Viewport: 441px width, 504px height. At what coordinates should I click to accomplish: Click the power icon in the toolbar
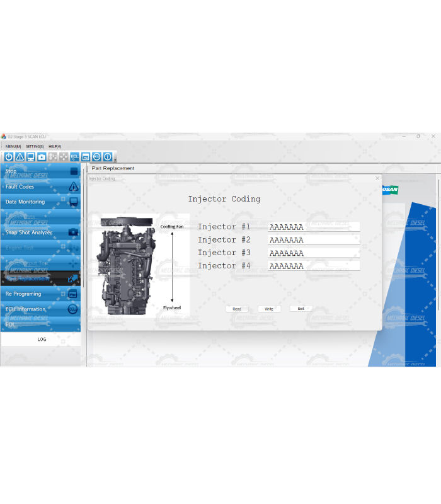pyautogui.click(x=9, y=157)
